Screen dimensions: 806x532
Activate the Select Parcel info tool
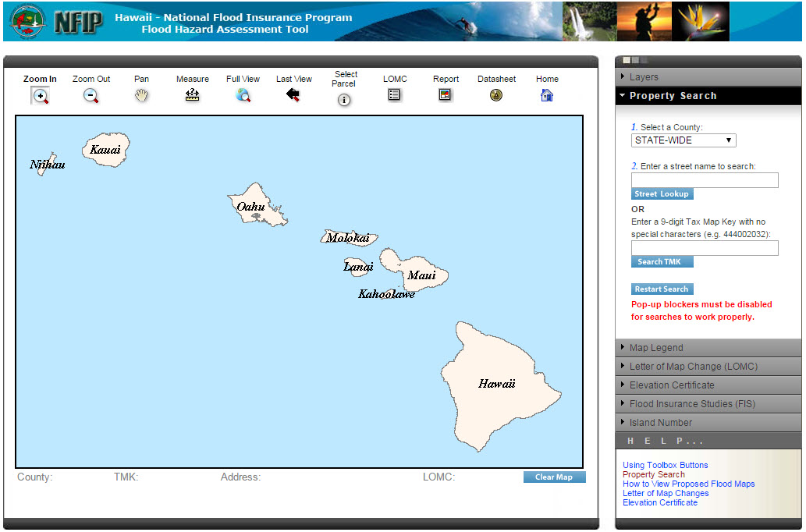pyautogui.click(x=344, y=100)
